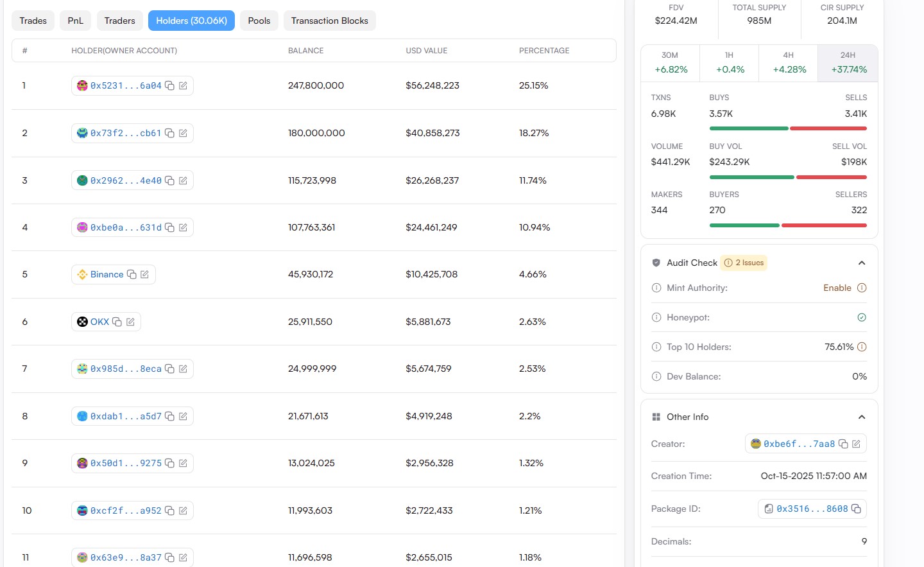Click the Top 10 Holders 75.61% value

tap(839, 347)
